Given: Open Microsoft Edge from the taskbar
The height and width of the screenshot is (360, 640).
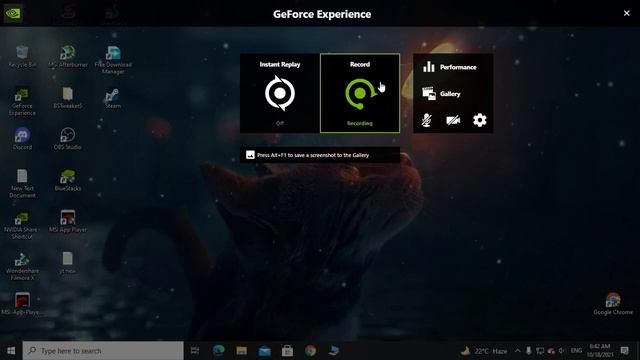Looking at the screenshot, I should [218, 351].
